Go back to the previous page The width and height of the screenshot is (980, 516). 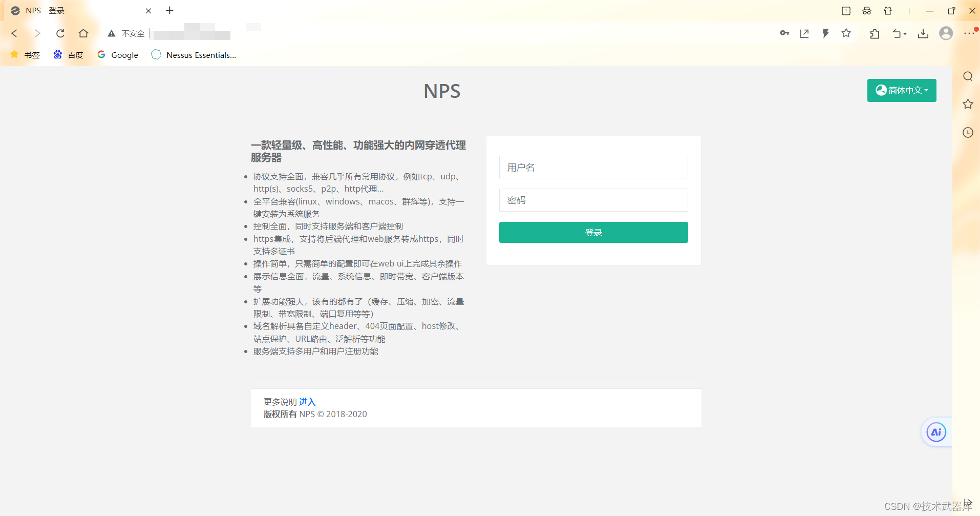click(x=14, y=33)
